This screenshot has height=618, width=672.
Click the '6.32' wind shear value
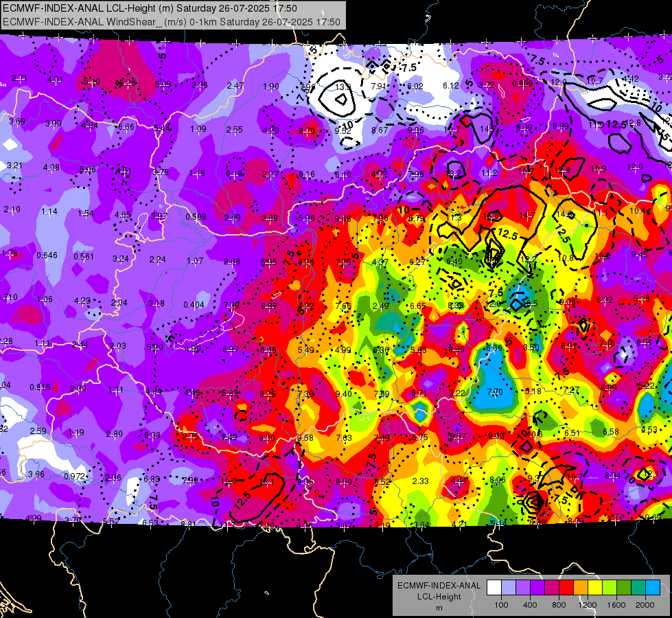click(x=604, y=300)
